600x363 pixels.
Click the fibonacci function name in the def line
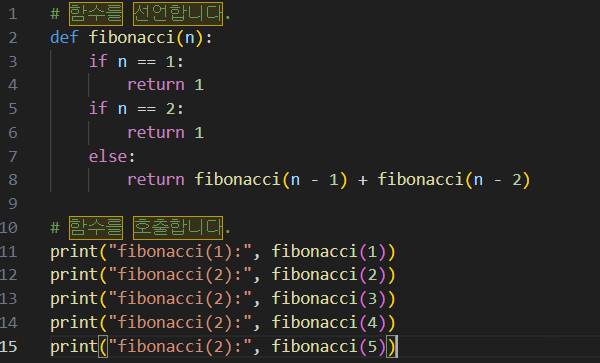[132, 38]
